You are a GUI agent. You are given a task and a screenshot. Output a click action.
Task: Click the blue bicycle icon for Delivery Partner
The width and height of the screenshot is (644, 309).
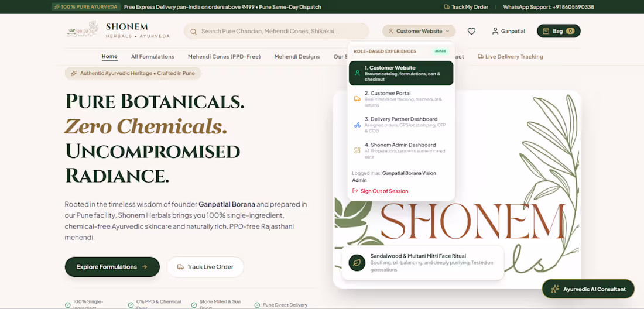(357, 125)
